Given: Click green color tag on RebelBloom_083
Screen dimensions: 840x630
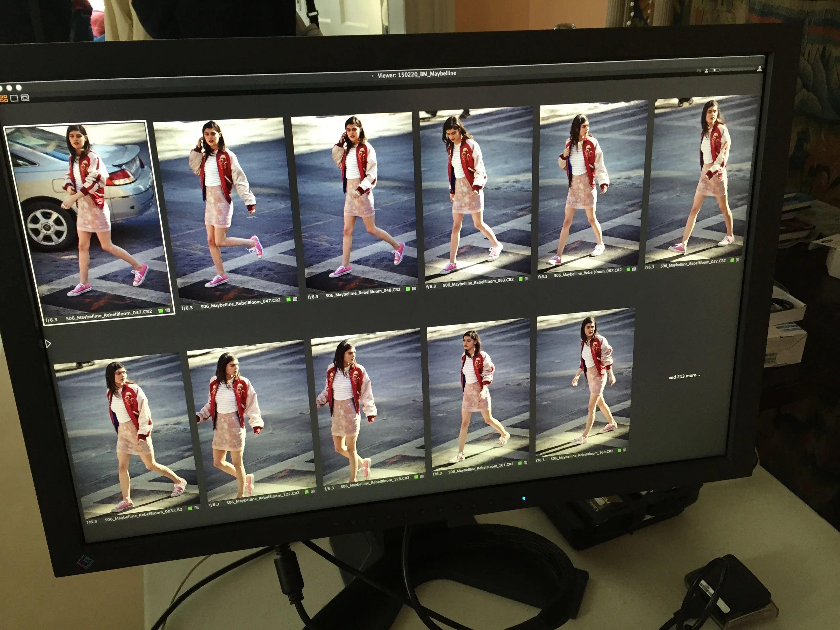Looking at the screenshot, I should pyautogui.click(x=190, y=508).
